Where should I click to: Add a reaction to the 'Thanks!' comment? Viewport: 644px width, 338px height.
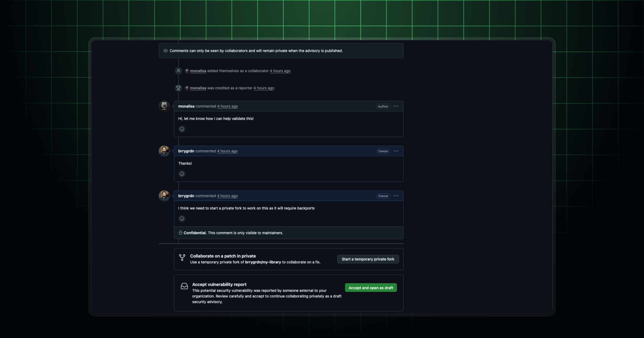182,174
